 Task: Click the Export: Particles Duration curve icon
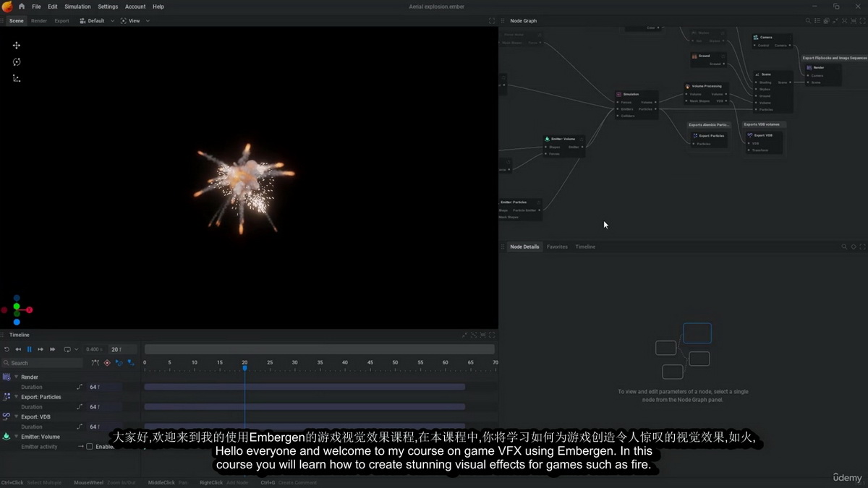pyautogui.click(x=80, y=407)
